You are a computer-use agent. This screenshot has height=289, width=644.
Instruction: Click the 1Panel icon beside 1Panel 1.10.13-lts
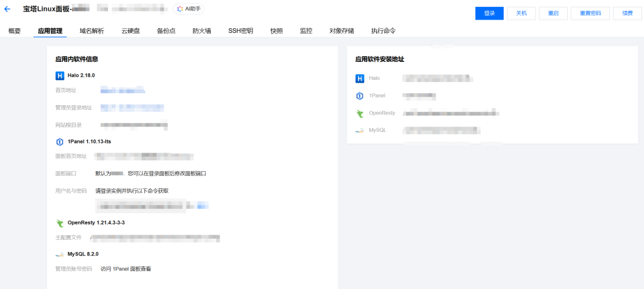[59, 142]
